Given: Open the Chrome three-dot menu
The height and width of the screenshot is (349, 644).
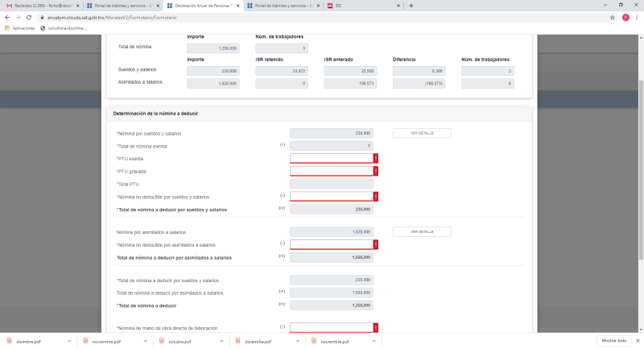Looking at the screenshot, I should click(x=637, y=17).
